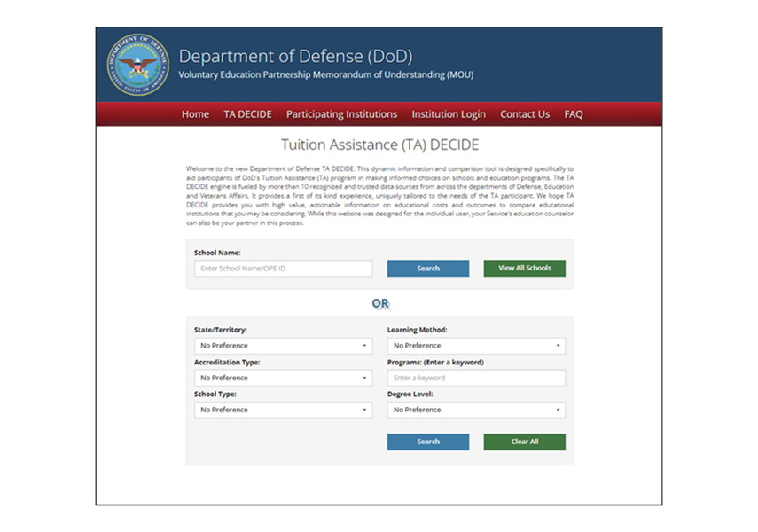Click the Programs: (Enter a keyword) label
The width and height of the screenshot is (758, 532).
click(x=435, y=363)
